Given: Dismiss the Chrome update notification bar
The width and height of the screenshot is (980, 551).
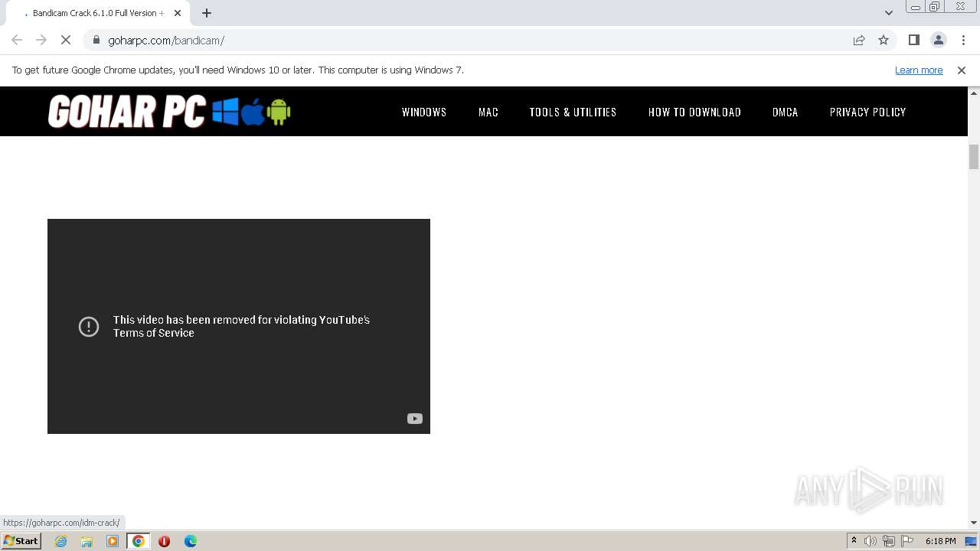Looking at the screenshot, I should 962,70.
